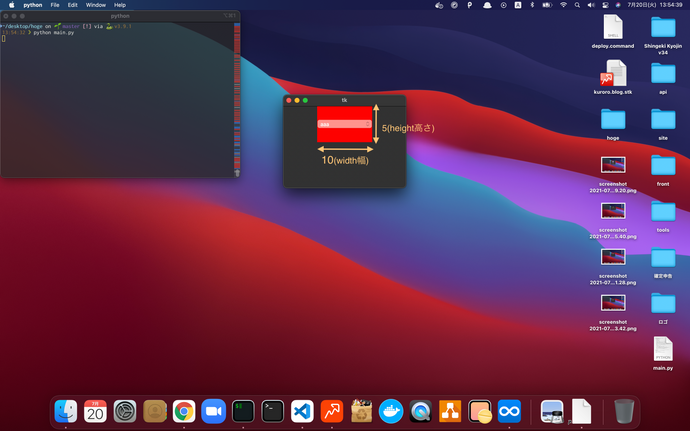Open the Window menu
Image resolution: width=690 pixels, height=431 pixels.
(x=95, y=5)
